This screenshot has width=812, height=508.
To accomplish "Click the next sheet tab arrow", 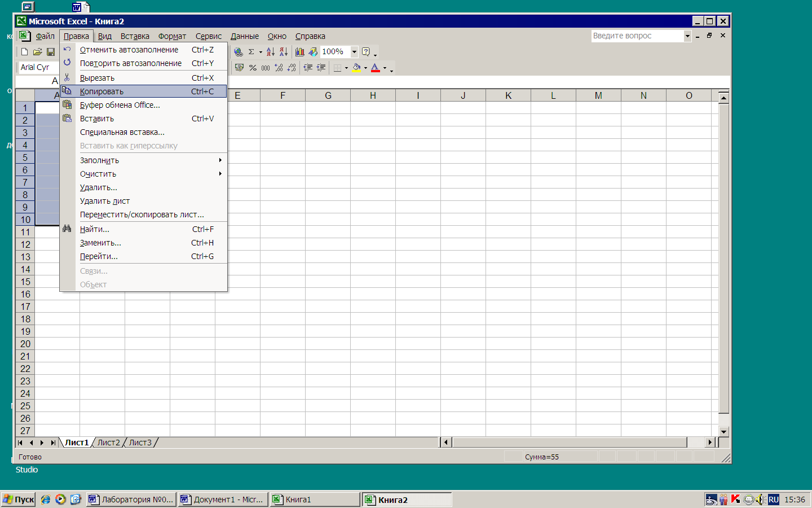I will [42, 443].
